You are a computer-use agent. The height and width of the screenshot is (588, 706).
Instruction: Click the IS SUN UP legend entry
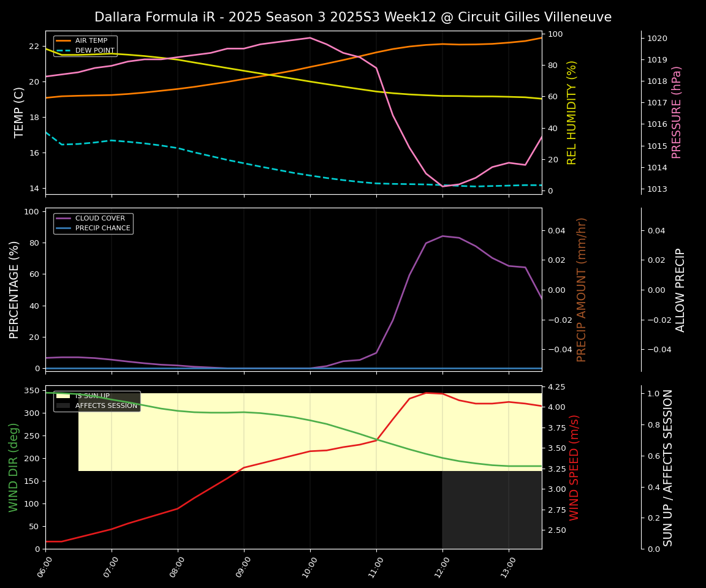tap(83, 396)
